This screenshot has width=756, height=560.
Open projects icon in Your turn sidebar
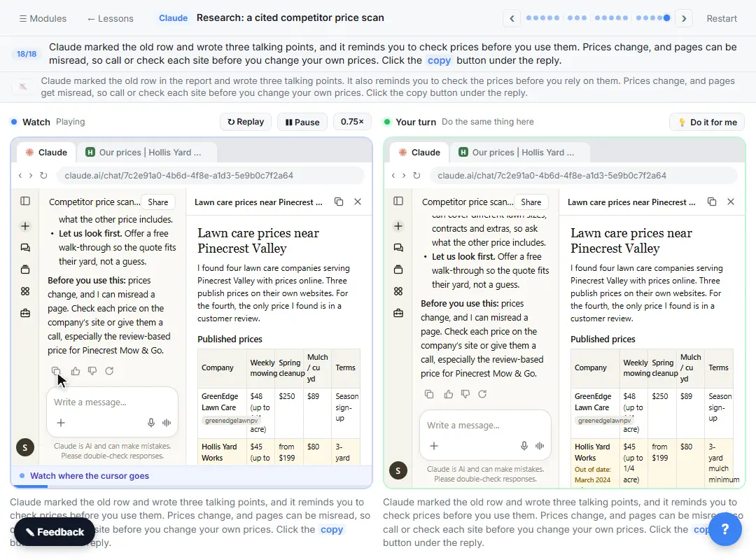click(398, 269)
